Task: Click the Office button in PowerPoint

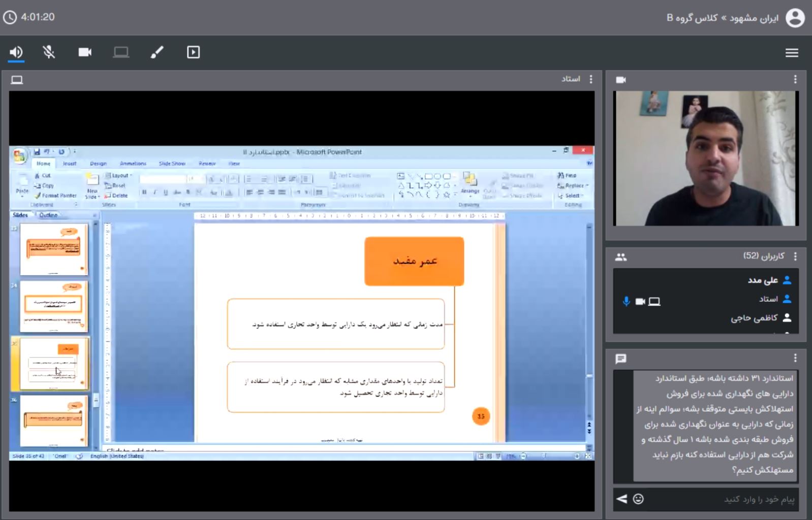Action: pos(20,156)
